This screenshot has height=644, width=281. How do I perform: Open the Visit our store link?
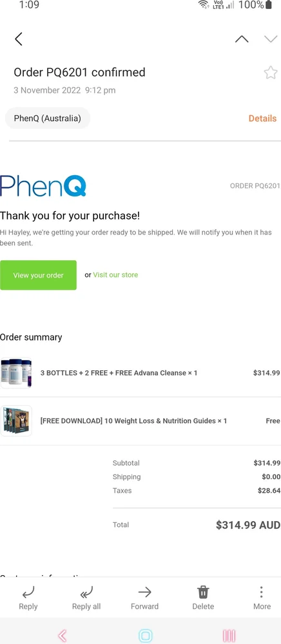click(x=115, y=275)
